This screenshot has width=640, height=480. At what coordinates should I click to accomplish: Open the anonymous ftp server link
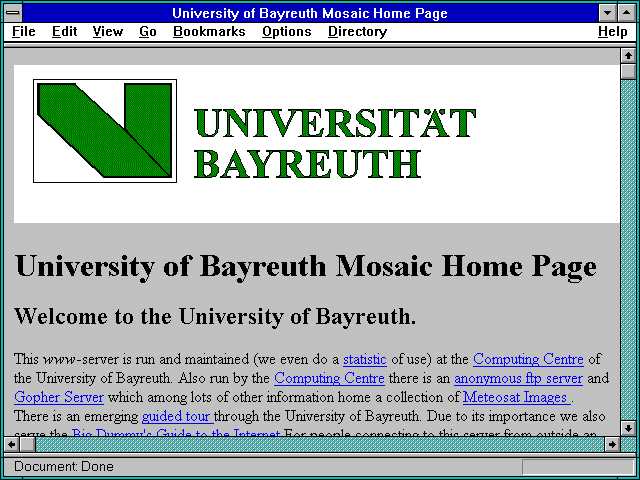pyautogui.click(x=518, y=378)
